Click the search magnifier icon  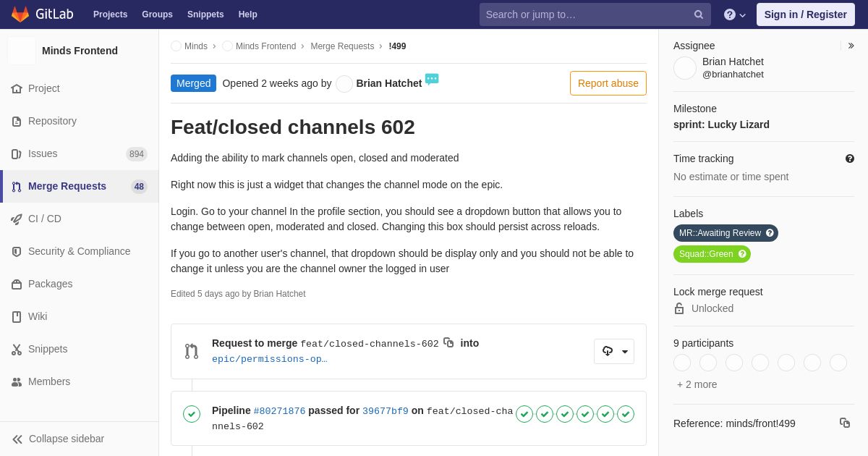699,14
